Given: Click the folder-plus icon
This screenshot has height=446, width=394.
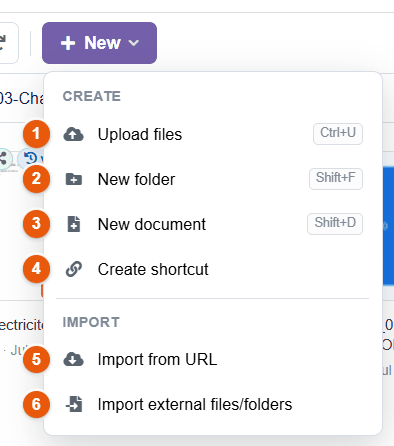Looking at the screenshot, I should tap(74, 179).
